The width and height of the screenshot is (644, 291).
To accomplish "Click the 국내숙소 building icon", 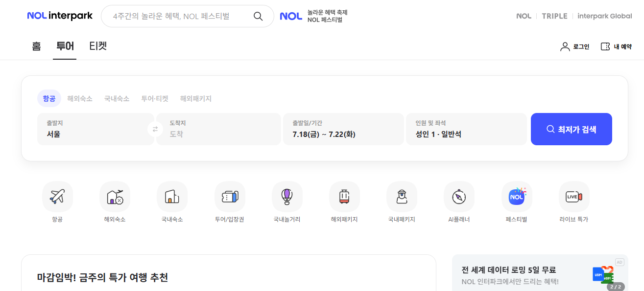I will (x=172, y=196).
